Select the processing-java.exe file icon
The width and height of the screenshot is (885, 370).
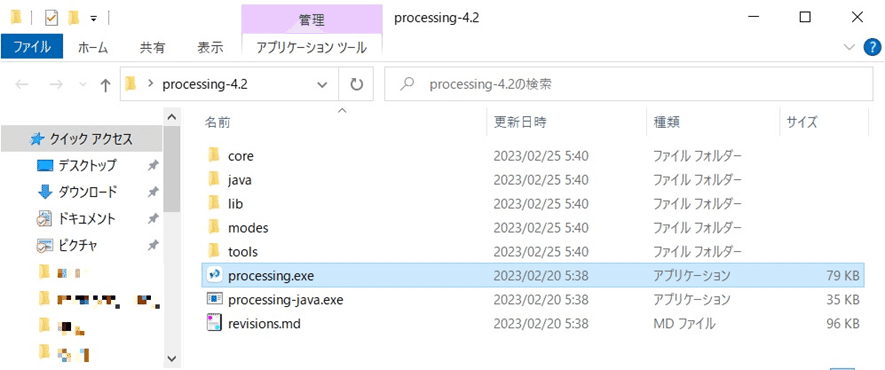point(214,299)
